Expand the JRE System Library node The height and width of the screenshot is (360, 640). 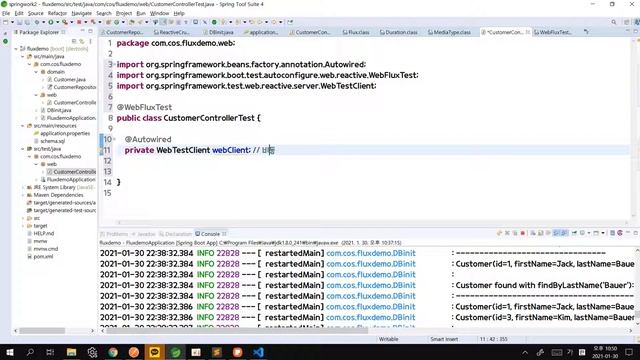[23, 187]
